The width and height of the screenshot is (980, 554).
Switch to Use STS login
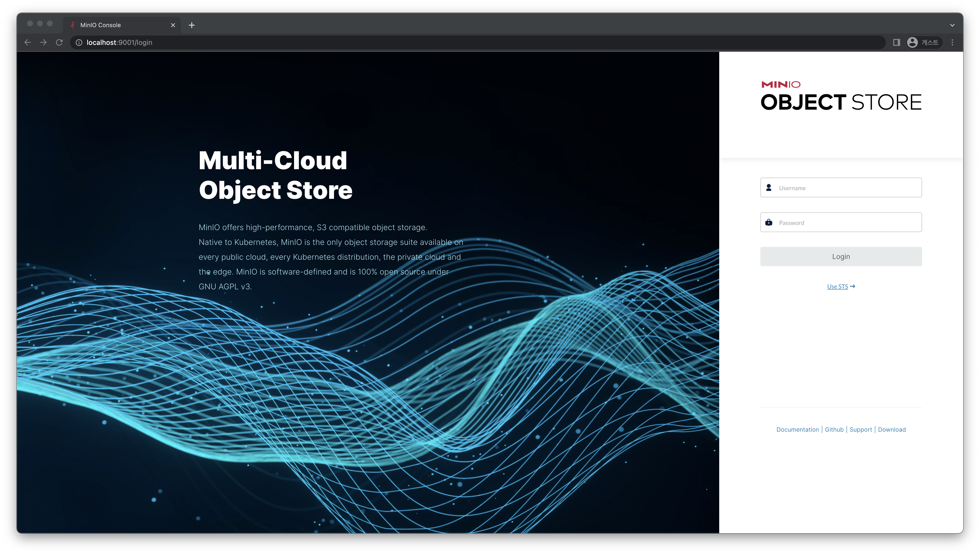[837, 286]
